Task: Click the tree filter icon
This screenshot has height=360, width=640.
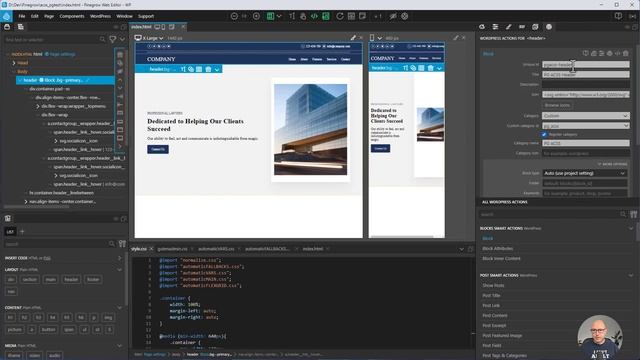Action: (113, 39)
